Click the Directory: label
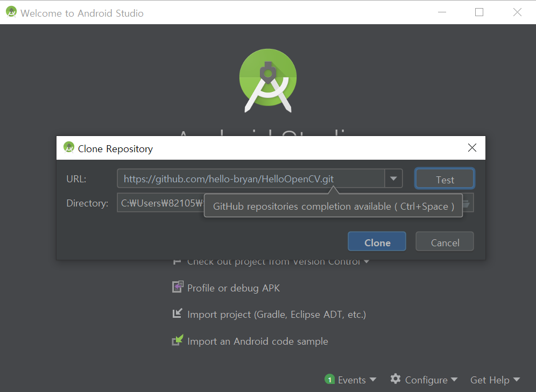 (87, 203)
